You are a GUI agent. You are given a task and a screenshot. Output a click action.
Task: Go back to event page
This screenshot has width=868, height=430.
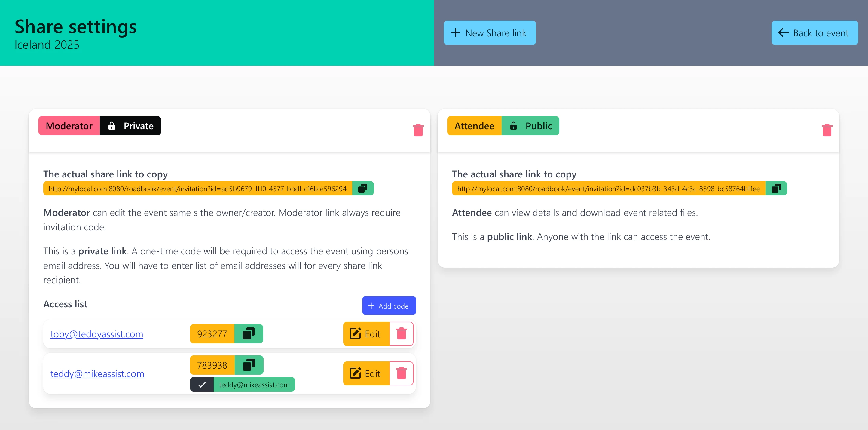coord(815,33)
